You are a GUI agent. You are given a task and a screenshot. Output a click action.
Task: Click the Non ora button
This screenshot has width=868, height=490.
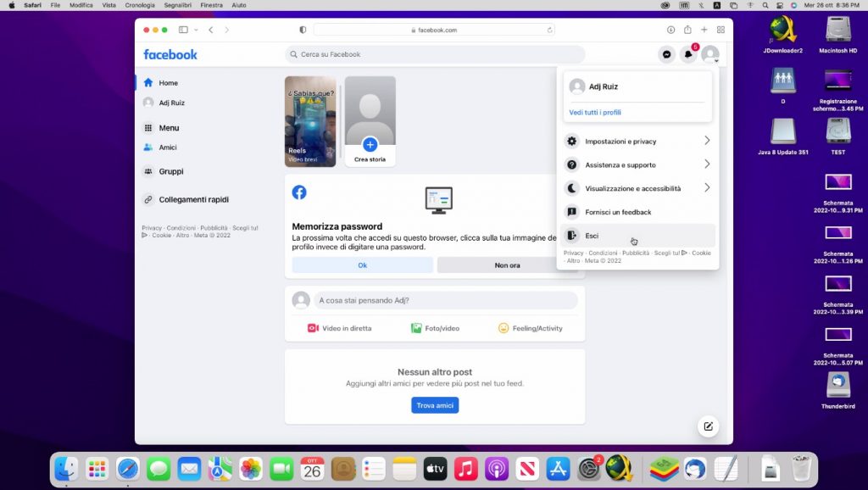507,265
